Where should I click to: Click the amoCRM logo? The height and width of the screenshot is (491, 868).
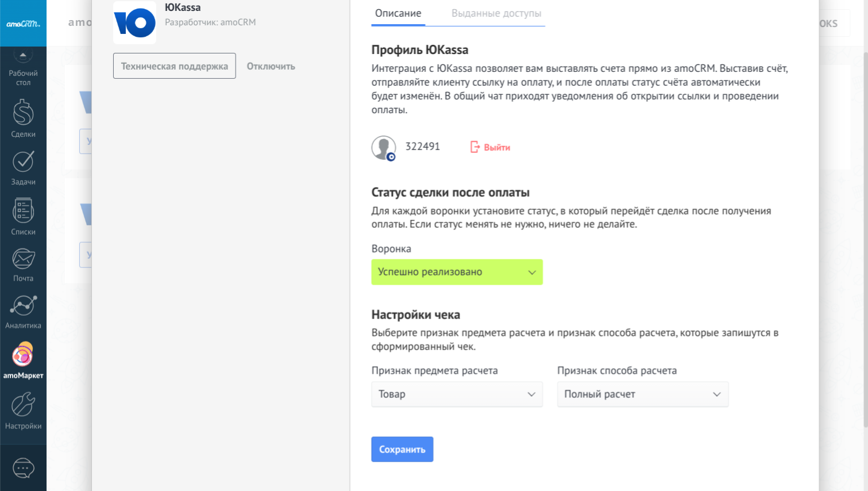(x=23, y=24)
